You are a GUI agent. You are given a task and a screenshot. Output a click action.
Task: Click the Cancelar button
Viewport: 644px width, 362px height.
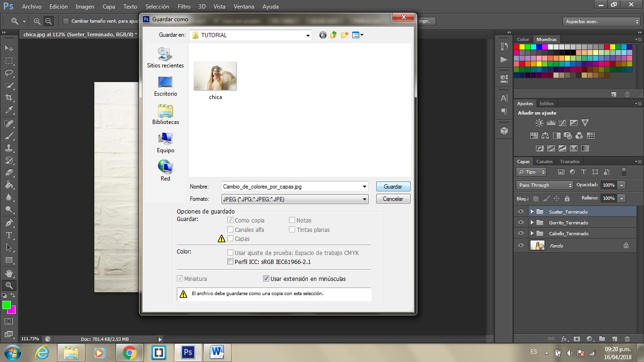pyautogui.click(x=393, y=199)
